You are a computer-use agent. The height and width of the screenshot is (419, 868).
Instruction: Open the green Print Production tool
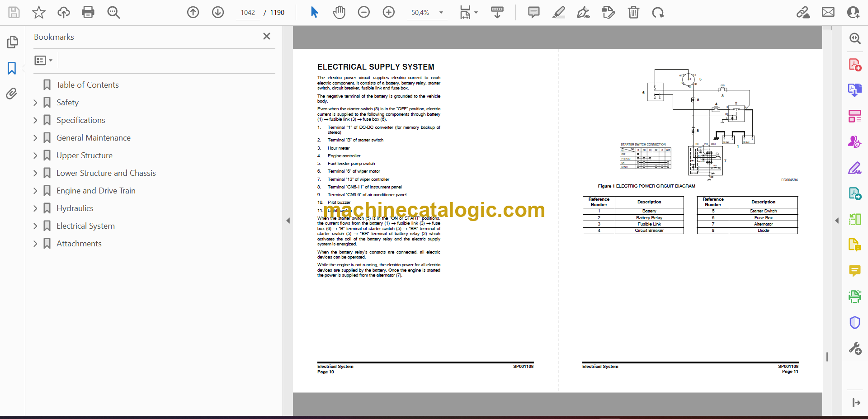pyautogui.click(x=855, y=297)
